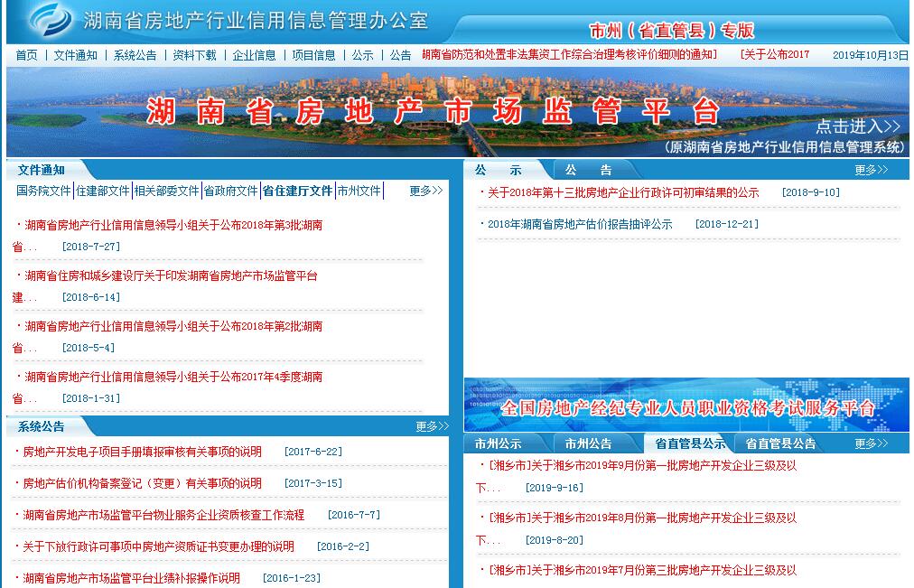Image resolution: width=914 pixels, height=588 pixels.
Task: Switch to the 市州公告 tab
Action: pos(589,444)
